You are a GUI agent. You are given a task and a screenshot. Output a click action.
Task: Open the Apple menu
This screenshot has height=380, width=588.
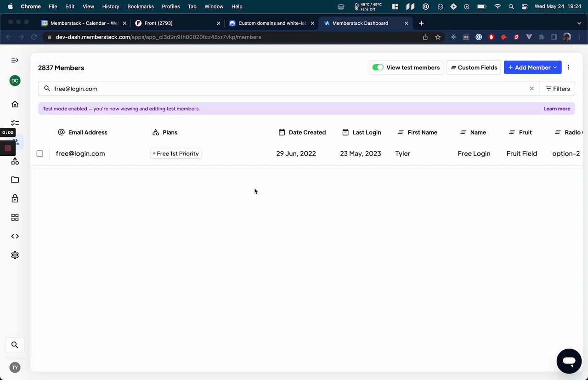coord(11,6)
